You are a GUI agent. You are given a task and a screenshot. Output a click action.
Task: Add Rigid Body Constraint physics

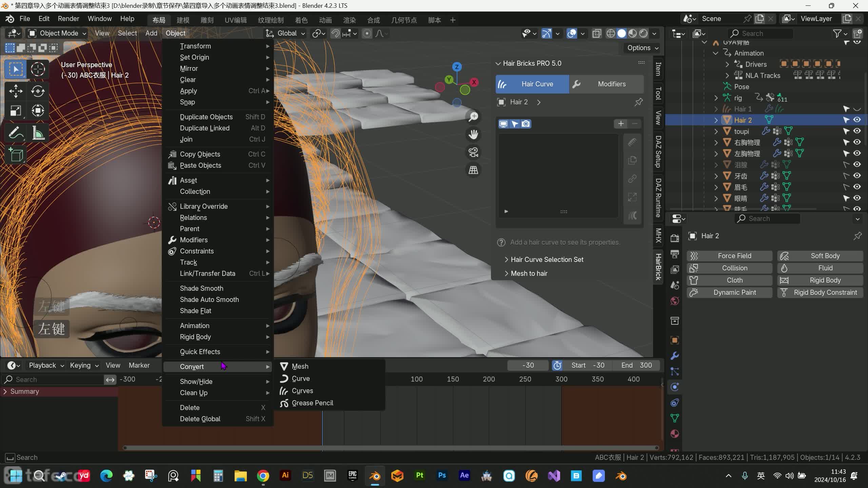point(820,292)
